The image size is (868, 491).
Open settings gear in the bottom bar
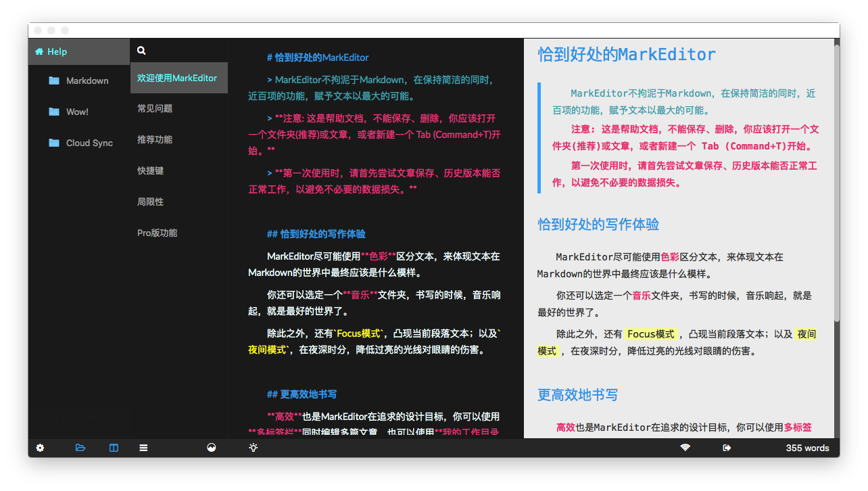click(x=40, y=448)
